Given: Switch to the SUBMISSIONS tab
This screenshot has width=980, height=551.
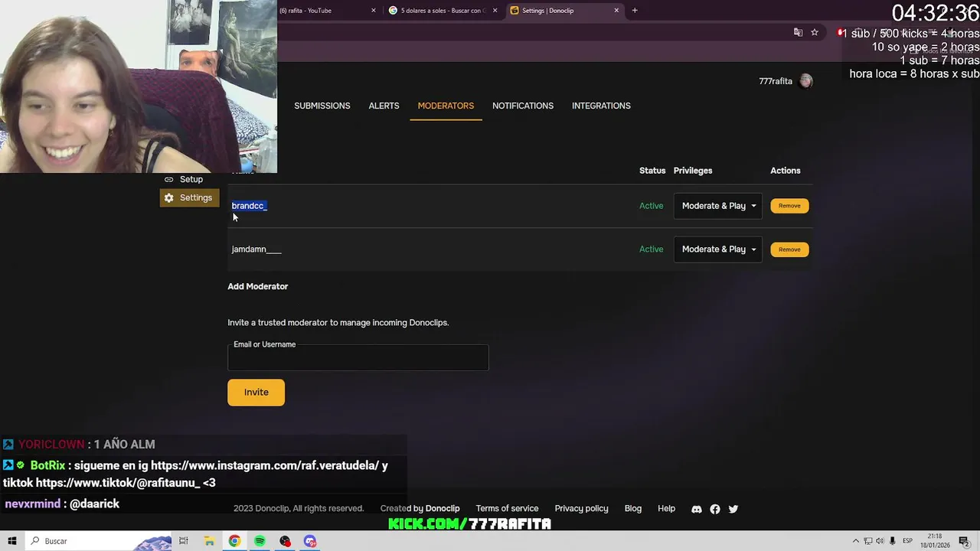Looking at the screenshot, I should 322,106.
